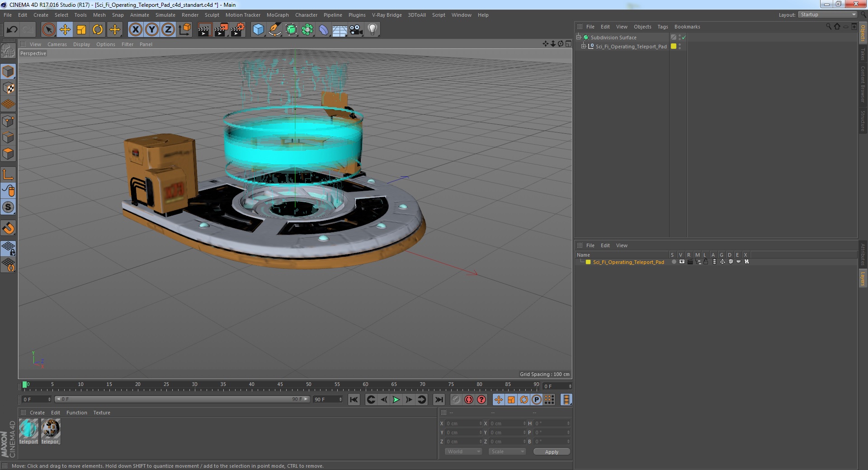Screen dimensions: 868x470
Task: Activate the Move tool in top toolbar
Action: [x=65, y=30]
